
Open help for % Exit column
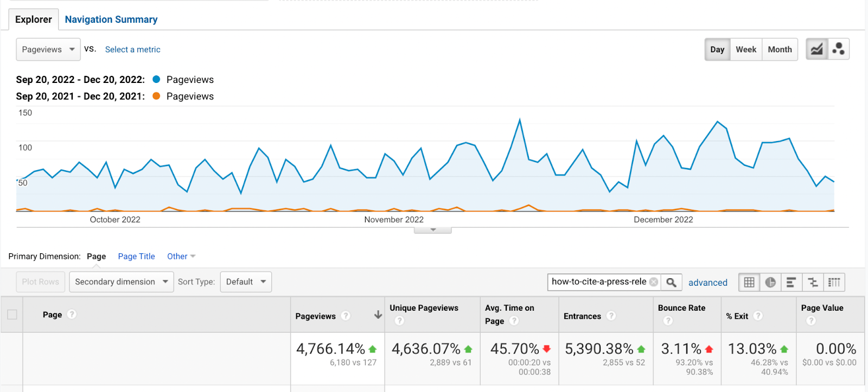(x=758, y=316)
